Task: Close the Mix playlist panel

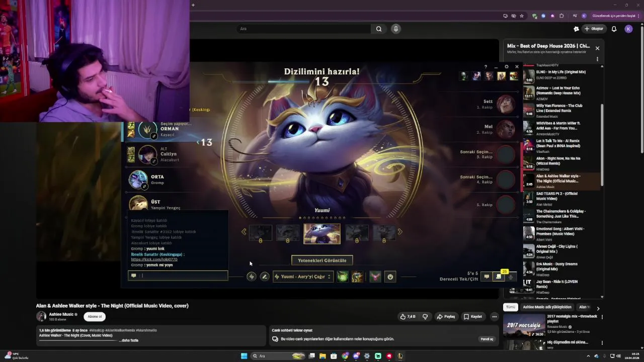Action: 597,48
